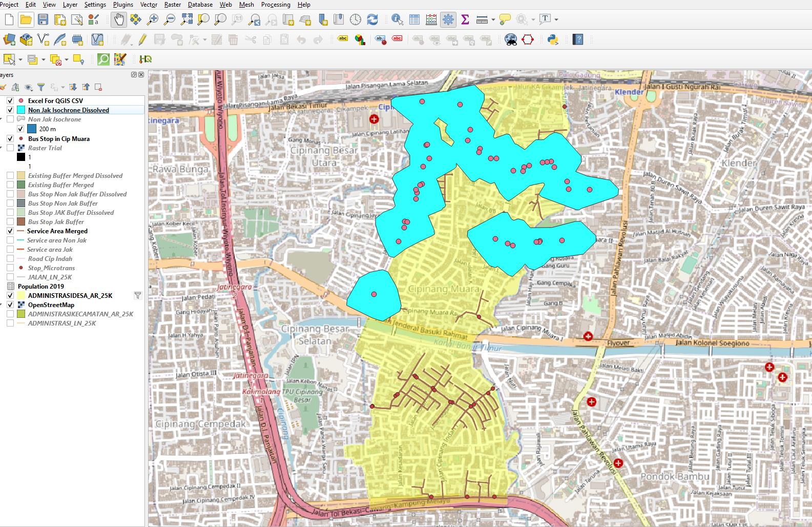Open the field calculator abacus icon
The image size is (812, 527).
[x=431, y=20]
